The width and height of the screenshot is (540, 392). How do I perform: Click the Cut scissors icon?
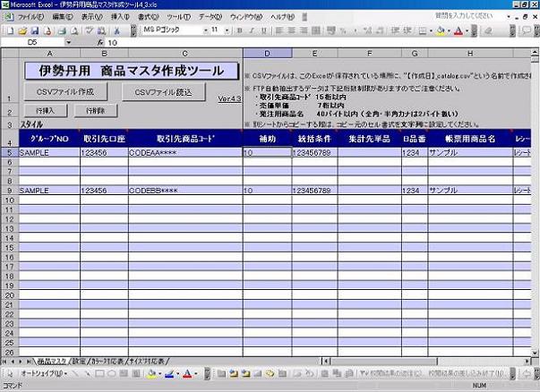pos(116,31)
